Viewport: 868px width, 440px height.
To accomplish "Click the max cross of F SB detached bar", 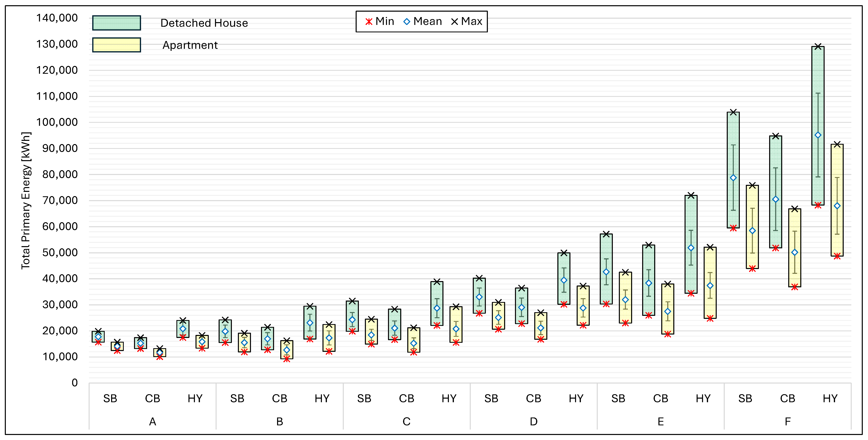I will (733, 112).
